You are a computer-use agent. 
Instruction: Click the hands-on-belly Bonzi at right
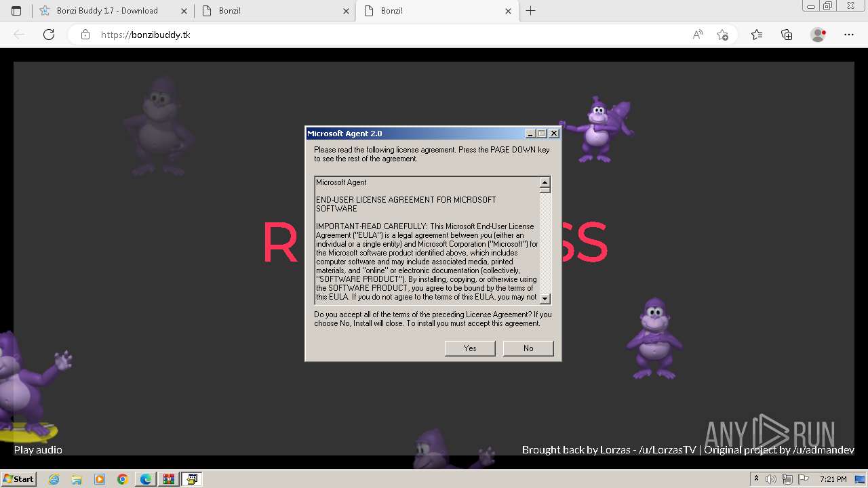(x=654, y=338)
